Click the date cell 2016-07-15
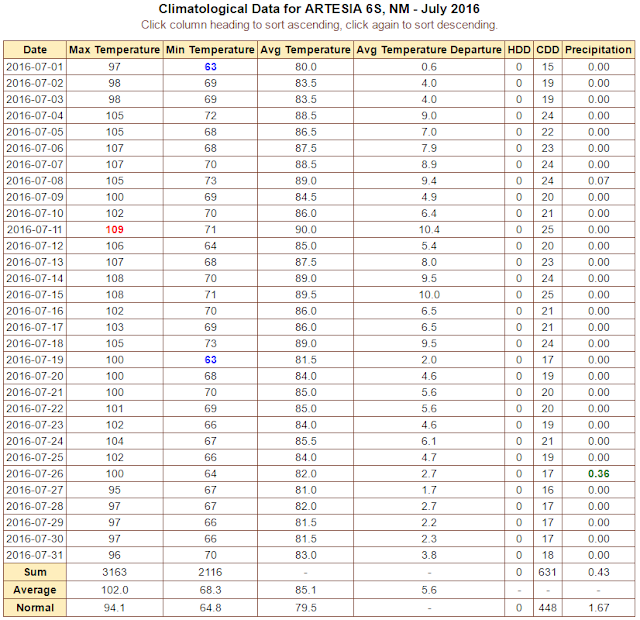The image size is (640, 620). 35,295
